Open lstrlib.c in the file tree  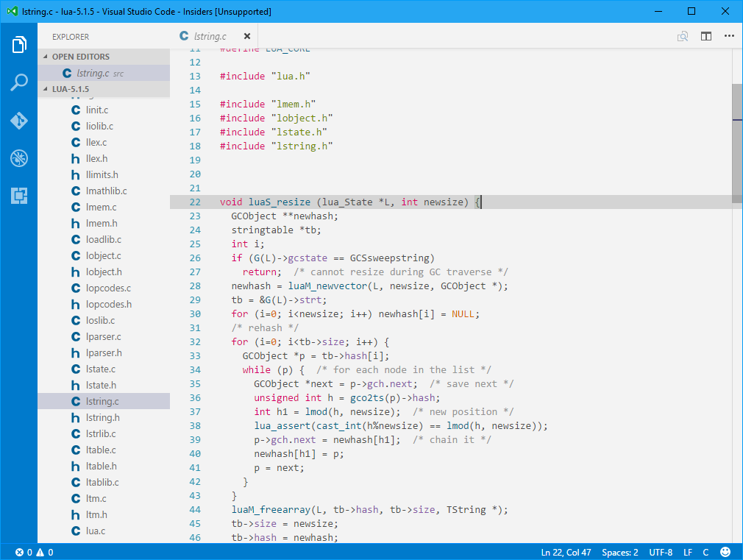coord(104,433)
